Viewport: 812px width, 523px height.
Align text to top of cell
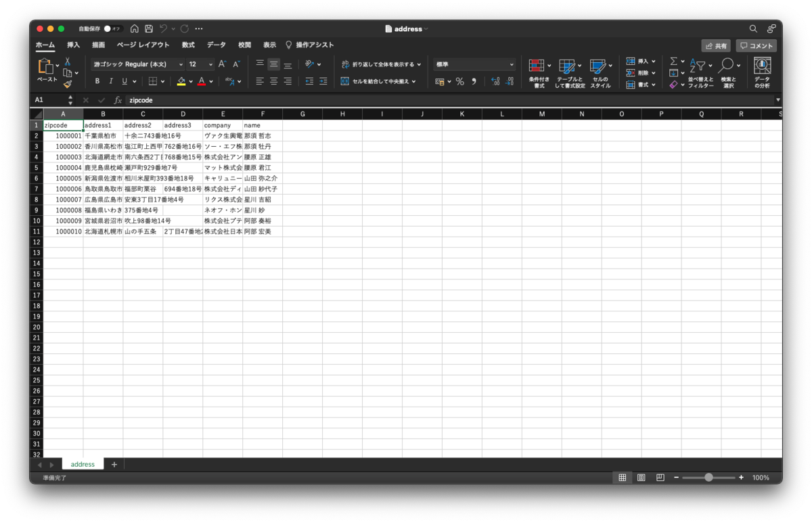click(260, 64)
